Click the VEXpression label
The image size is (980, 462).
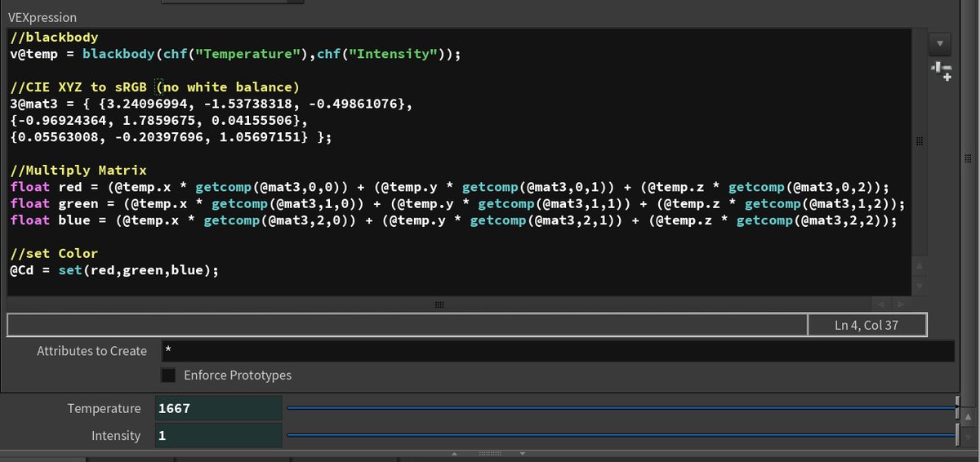point(42,17)
